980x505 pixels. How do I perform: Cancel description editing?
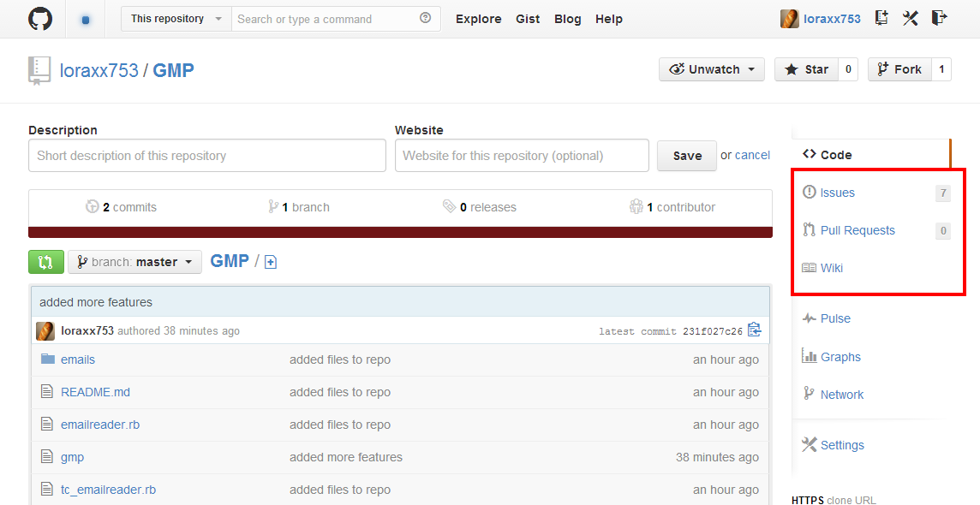pyautogui.click(x=752, y=156)
